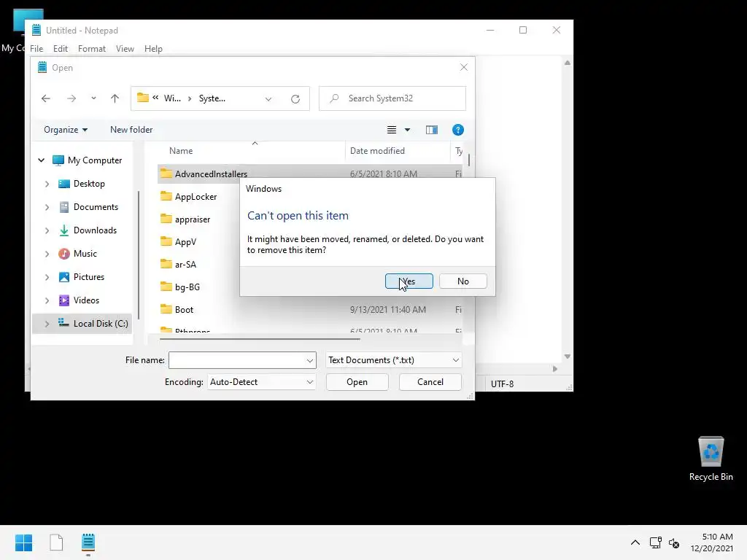Select Music icon in navigation pane
The width and height of the screenshot is (747, 560).
64,253
